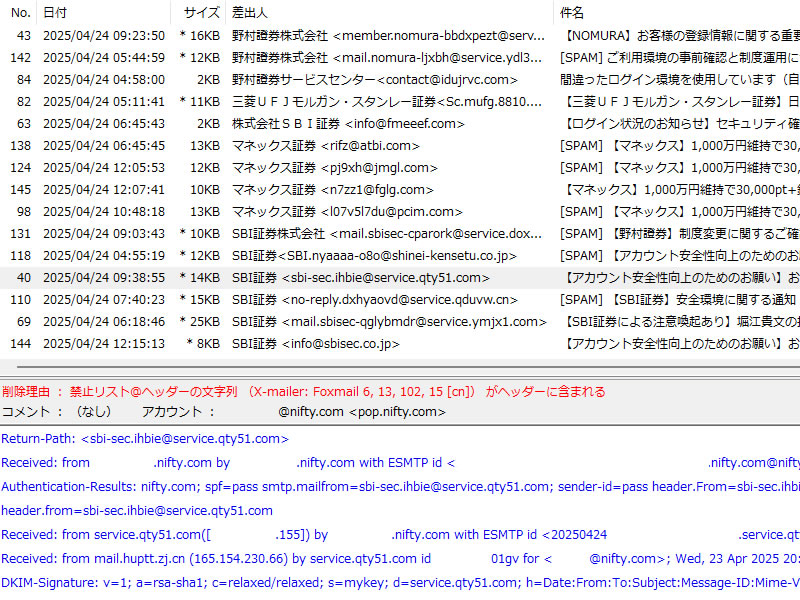This screenshot has width=800, height=600.
Task: Sort mail list by No. column header
Action: point(19,12)
